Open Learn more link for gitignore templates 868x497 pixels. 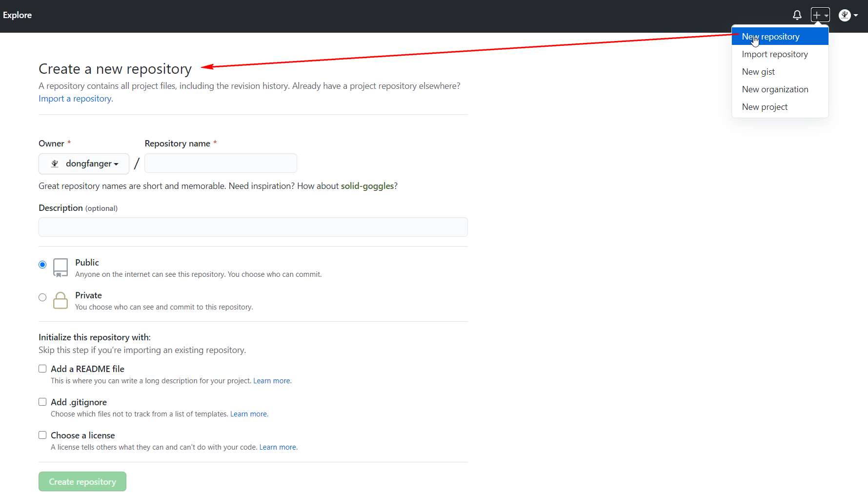(x=249, y=414)
